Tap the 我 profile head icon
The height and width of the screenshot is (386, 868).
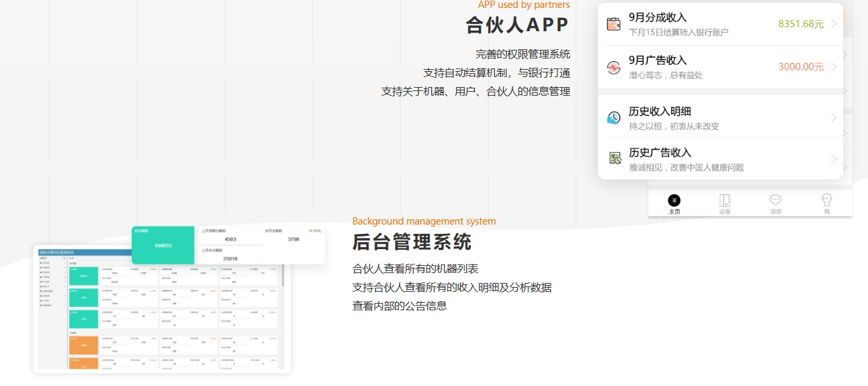[827, 199]
